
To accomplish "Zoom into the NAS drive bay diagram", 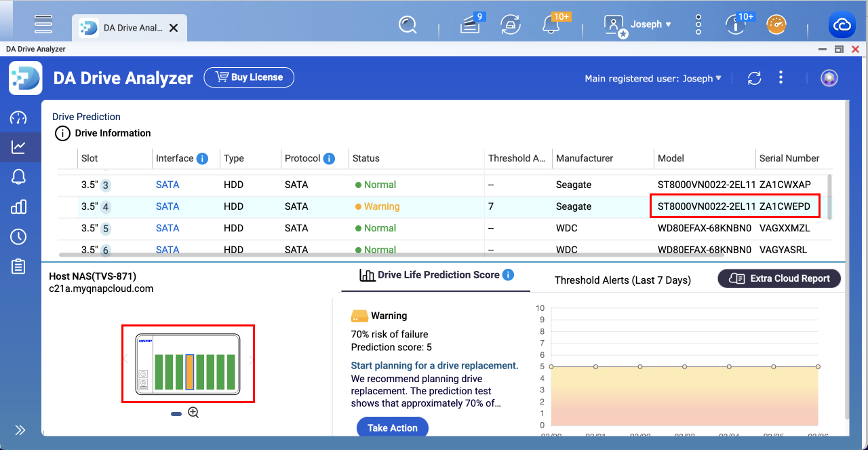I will (x=193, y=412).
